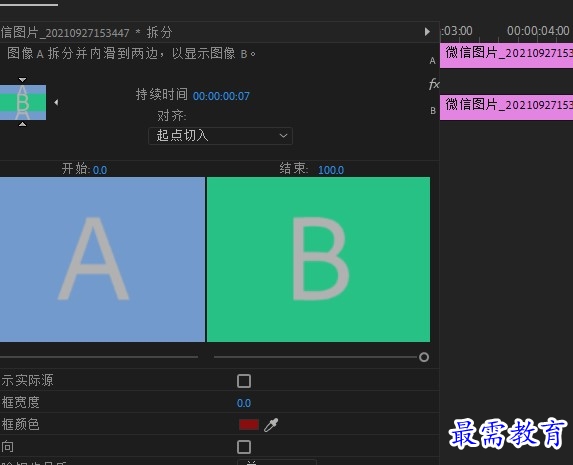This screenshot has width=573, height=465.
Task: Toggle the reverse direction checkbox
Action: pos(244,447)
